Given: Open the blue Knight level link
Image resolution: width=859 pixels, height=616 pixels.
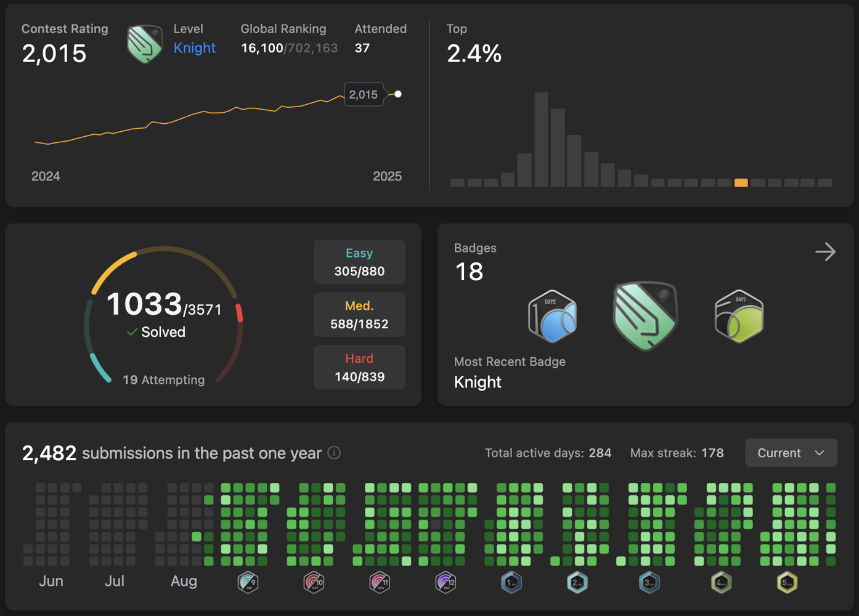Looking at the screenshot, I should [x=194, y=48].
